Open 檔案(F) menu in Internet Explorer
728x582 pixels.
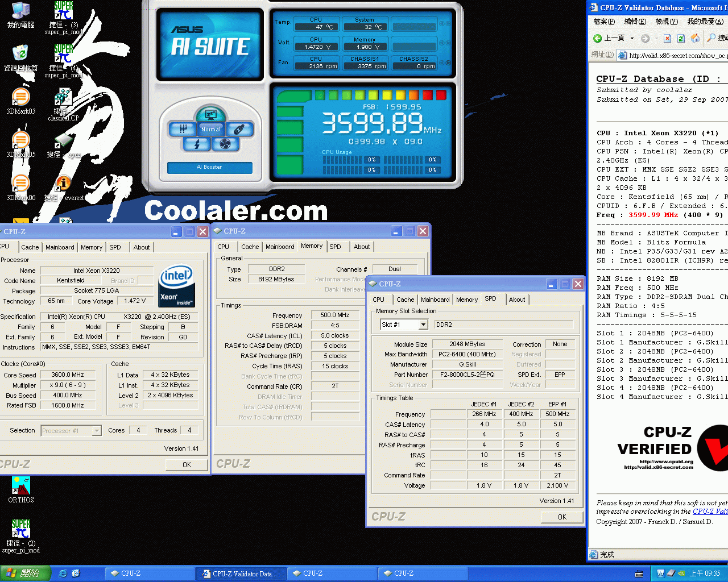604,22
